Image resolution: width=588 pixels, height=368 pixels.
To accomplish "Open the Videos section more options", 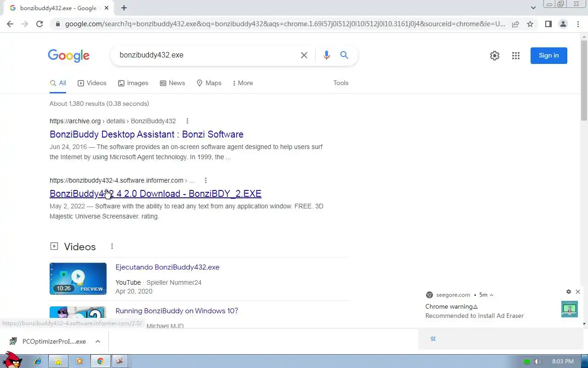I will pyautogui.click(x=112, y=247).
